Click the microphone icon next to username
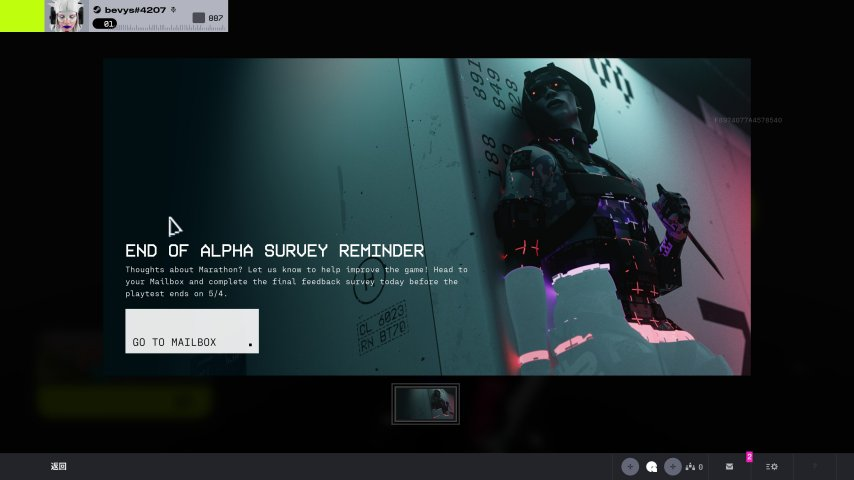Screen dimensions: 854x480 tap(174, 9)
